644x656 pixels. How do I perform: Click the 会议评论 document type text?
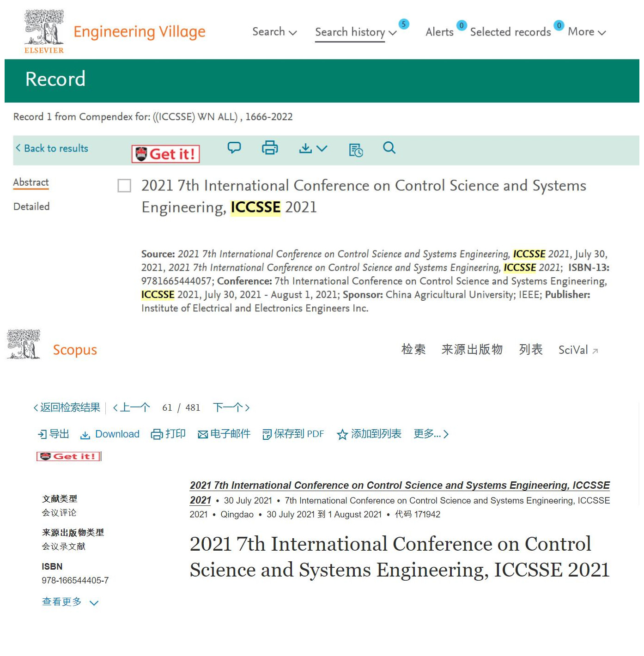pyautogui.click(x=59, y=512)
